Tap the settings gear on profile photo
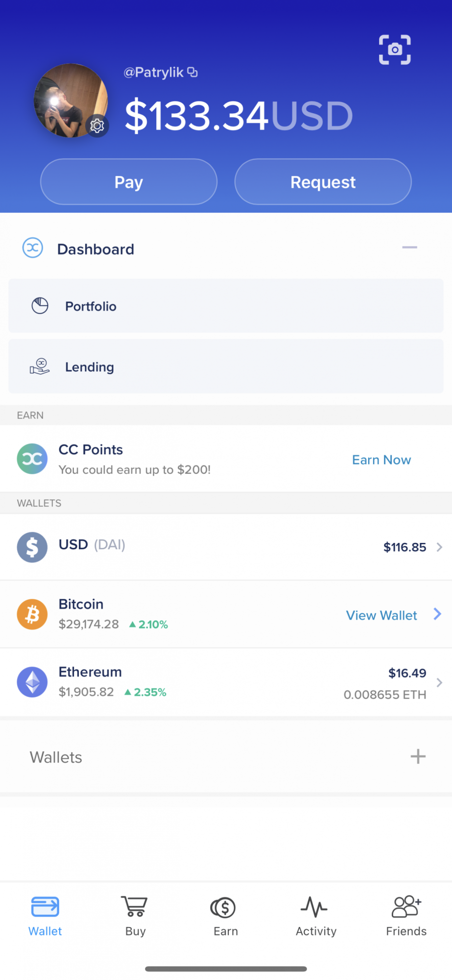 click(97, 126)
